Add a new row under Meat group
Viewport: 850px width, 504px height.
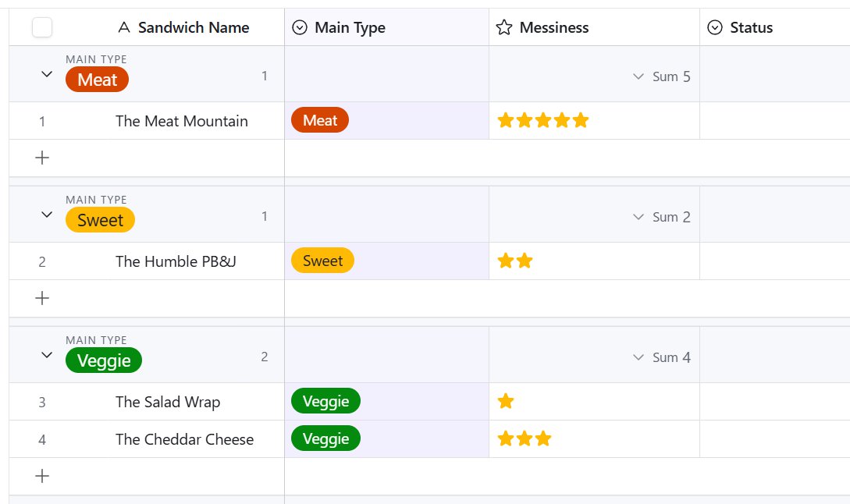pos(42,158)
